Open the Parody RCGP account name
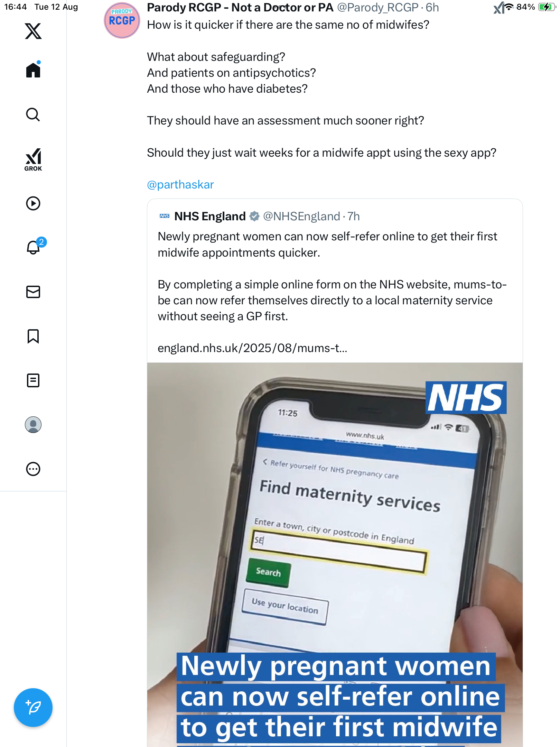 240,8
